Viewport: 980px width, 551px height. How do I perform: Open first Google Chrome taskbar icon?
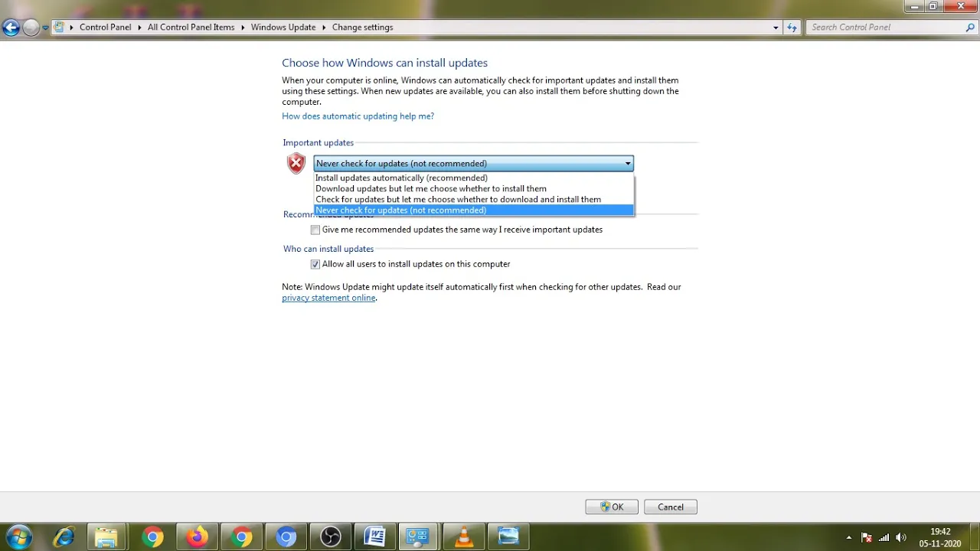[x=152, y=537]
